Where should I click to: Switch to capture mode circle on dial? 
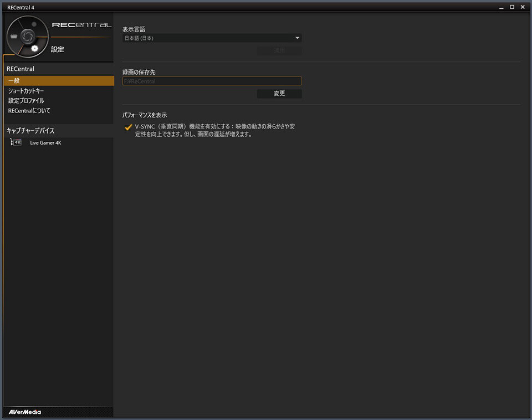click(34, 24)
